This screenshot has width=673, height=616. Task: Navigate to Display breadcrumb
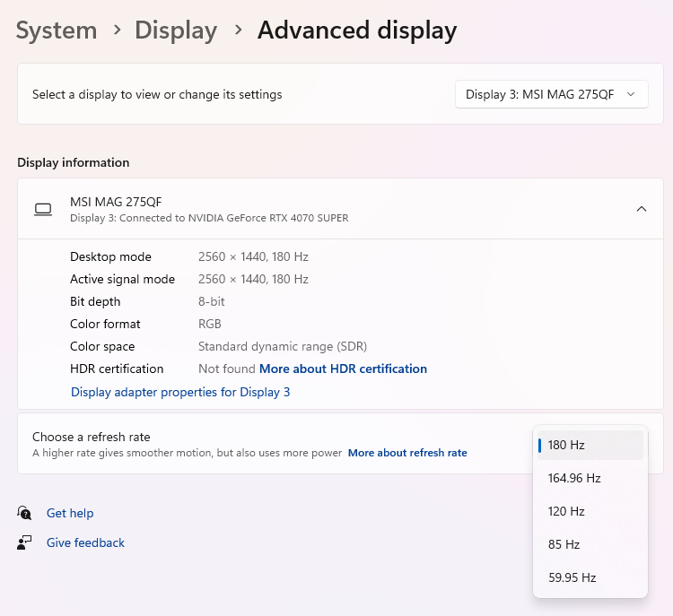click(176, 30)
